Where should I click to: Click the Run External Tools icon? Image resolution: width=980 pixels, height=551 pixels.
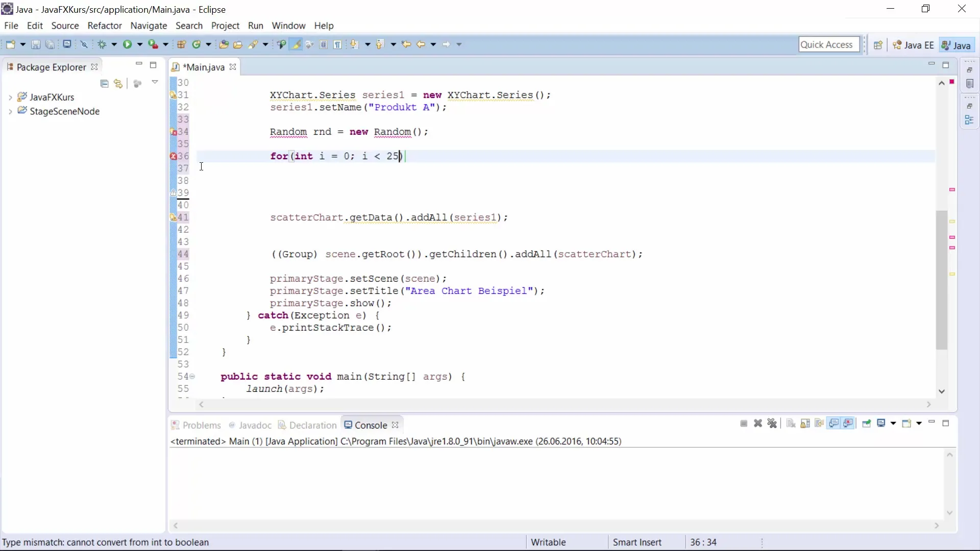(x=153, y=44)
